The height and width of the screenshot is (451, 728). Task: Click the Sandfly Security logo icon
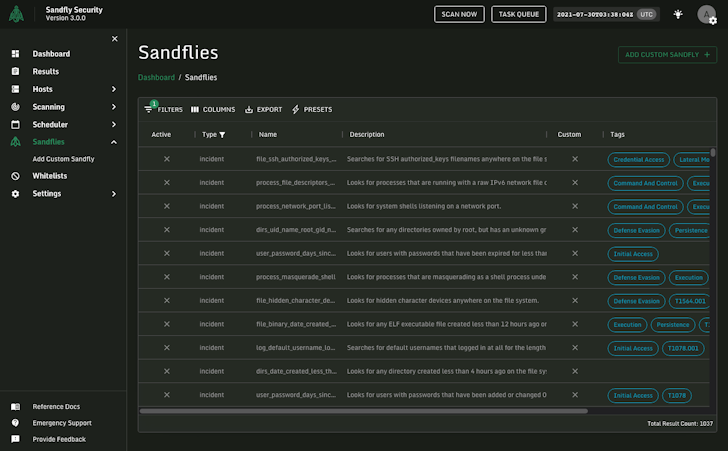pos(16,14)
